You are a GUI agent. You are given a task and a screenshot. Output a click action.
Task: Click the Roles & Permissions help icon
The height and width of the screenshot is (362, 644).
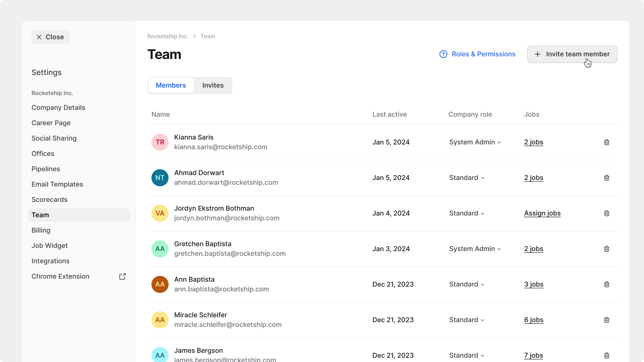[x=443, y=54]
